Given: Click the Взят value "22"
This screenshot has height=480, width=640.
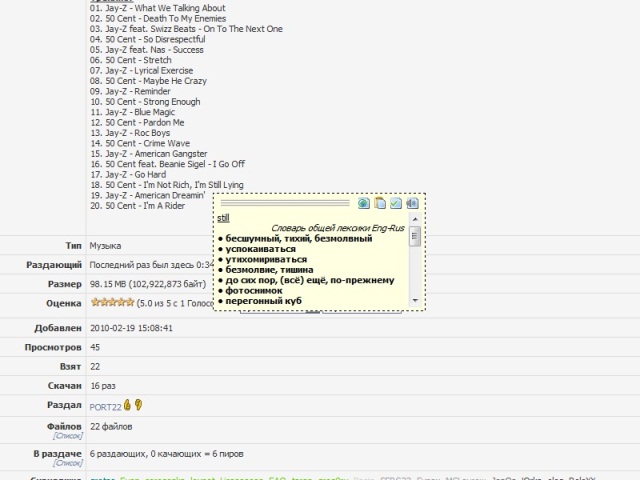Looking at the screenshot, I should (95, 367).
